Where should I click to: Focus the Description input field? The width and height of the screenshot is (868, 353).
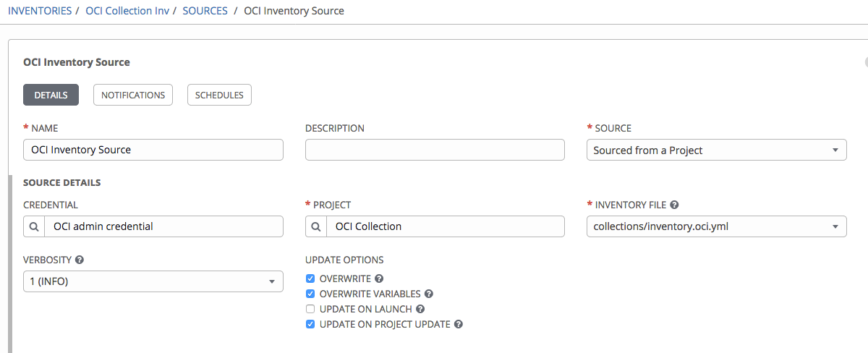point(435,150)
